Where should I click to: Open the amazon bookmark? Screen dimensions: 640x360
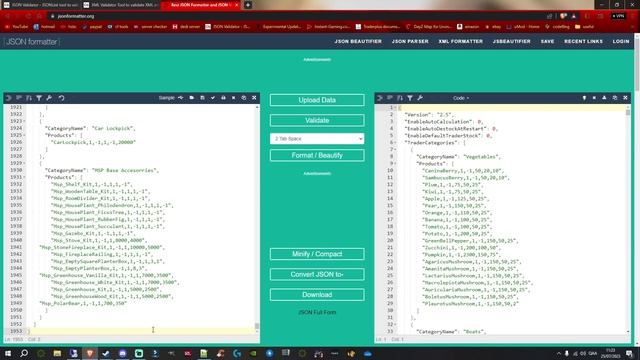coord(468,27)
